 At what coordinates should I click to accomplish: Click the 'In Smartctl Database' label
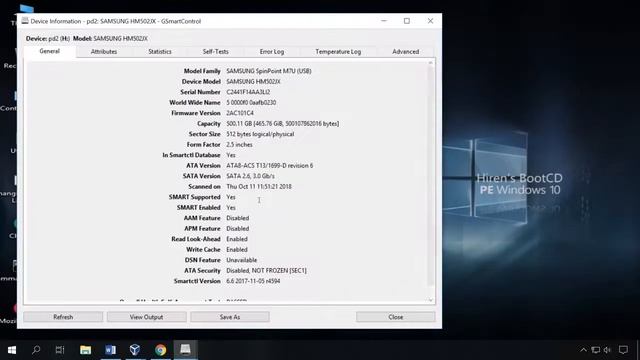tap(191, 155)
